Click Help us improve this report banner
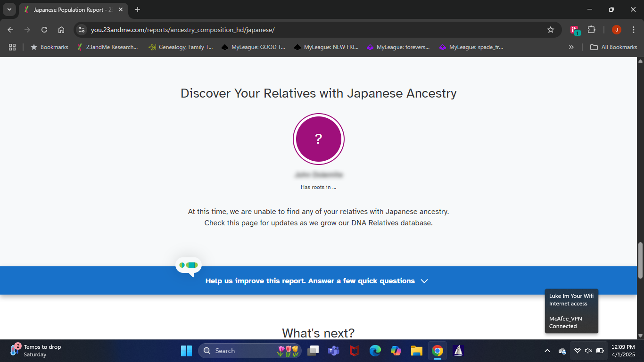Image resolution: width=644 pixels, height=362 pixels. (x=310, y=281)
